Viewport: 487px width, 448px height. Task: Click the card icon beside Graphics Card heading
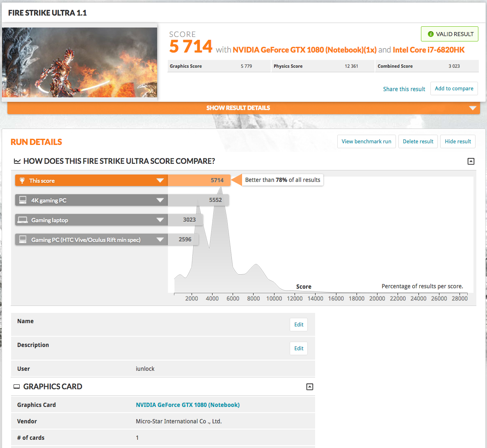tap(16, 386)
